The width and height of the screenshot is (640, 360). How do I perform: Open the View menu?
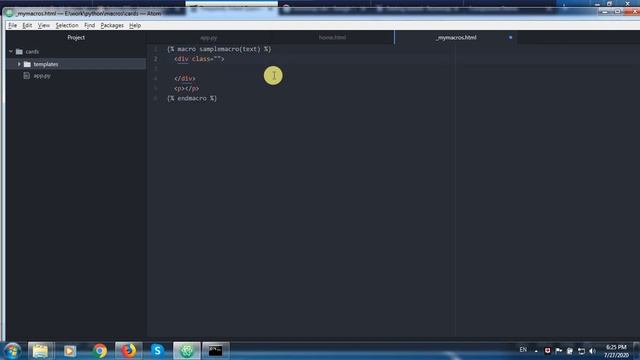43,25
